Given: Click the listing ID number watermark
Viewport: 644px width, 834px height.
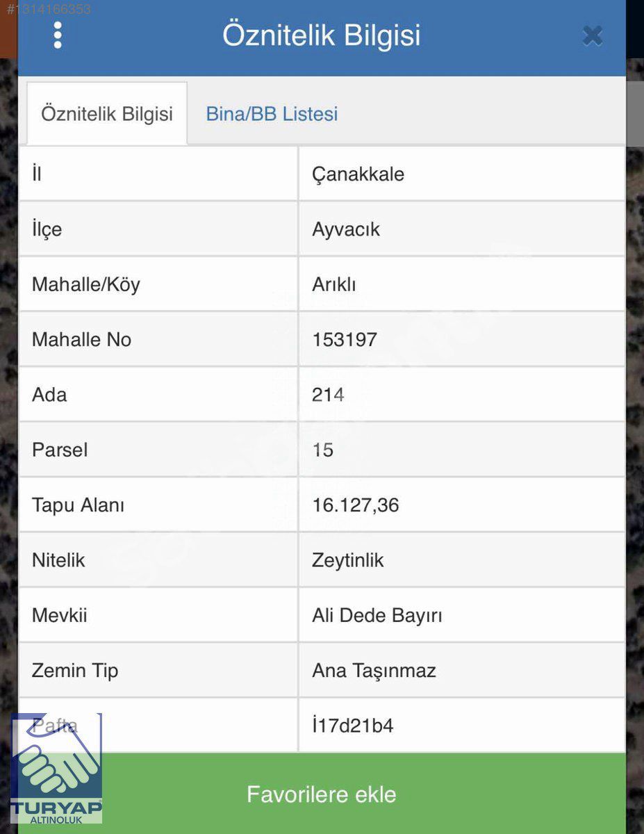Looking at the screenshot, I should [49, 10].
